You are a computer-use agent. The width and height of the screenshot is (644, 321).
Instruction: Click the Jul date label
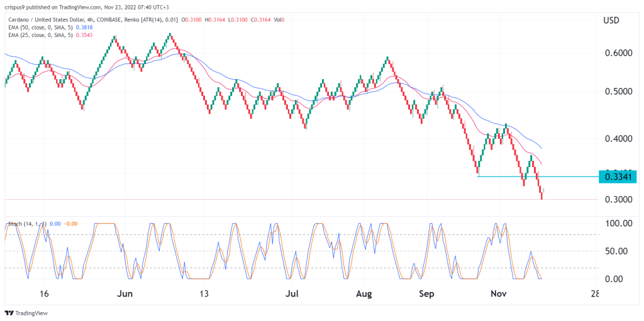coord(291,294)
